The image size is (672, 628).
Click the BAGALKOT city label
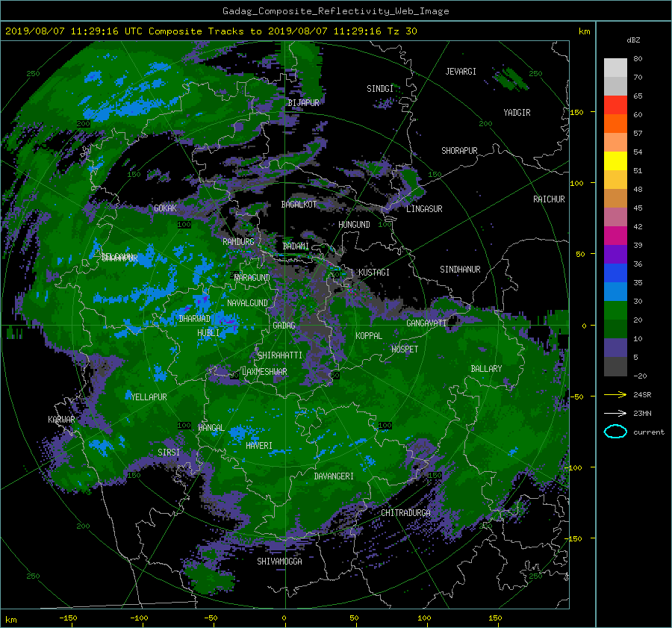point(299,205)
